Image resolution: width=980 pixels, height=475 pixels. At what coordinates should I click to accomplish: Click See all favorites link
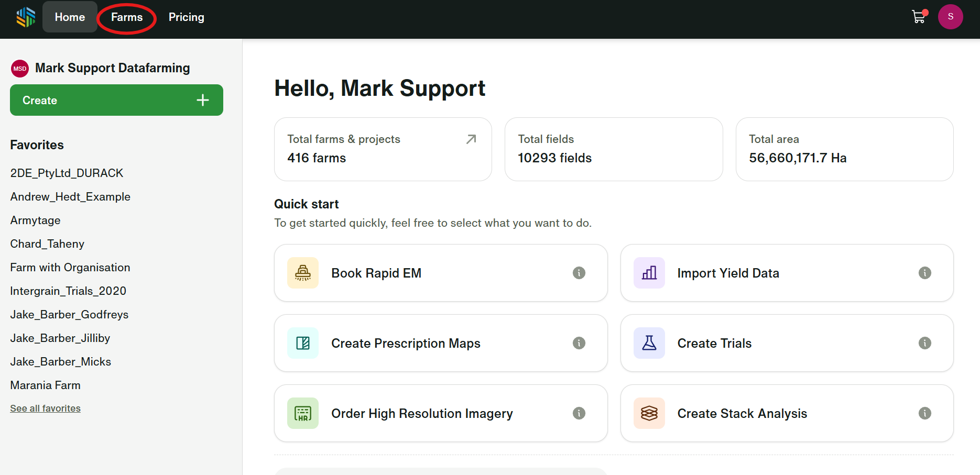tap(46, 408)
